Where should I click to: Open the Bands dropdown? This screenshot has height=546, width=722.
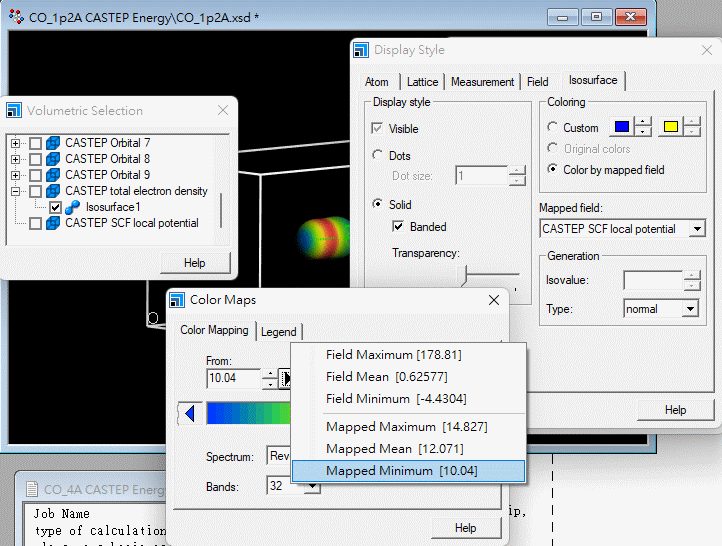(312, 487)
